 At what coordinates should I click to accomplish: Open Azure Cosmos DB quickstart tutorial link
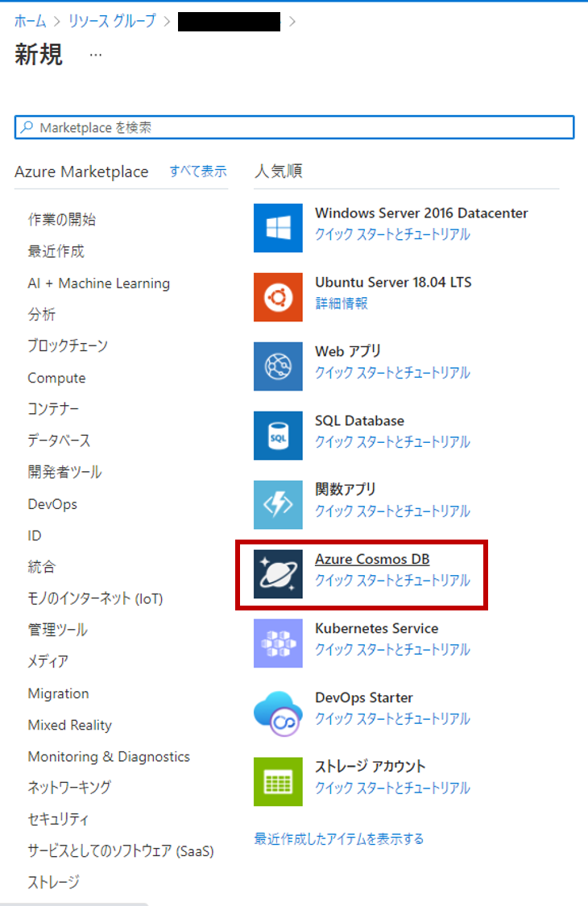pyautogui.click(x=392, y=580)
